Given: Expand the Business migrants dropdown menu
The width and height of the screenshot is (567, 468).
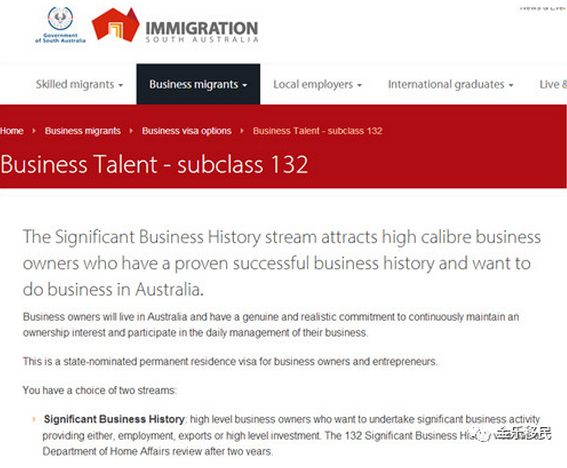Looking at the screenshot, I should click(198, 84).
